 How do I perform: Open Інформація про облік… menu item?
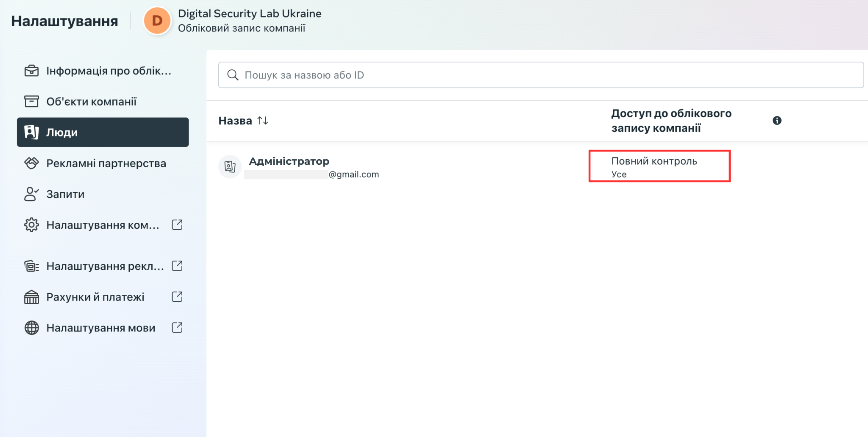click(103, 71)
